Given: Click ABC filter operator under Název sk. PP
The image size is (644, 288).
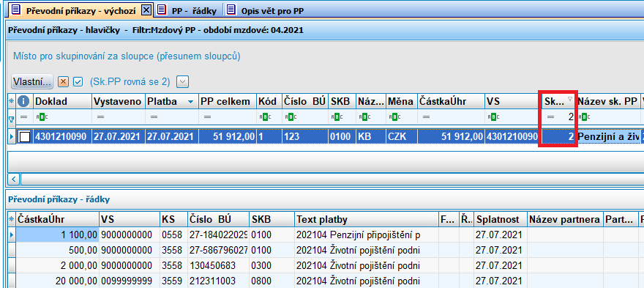Looking at the screenshot, I should [x=584, y=117].
